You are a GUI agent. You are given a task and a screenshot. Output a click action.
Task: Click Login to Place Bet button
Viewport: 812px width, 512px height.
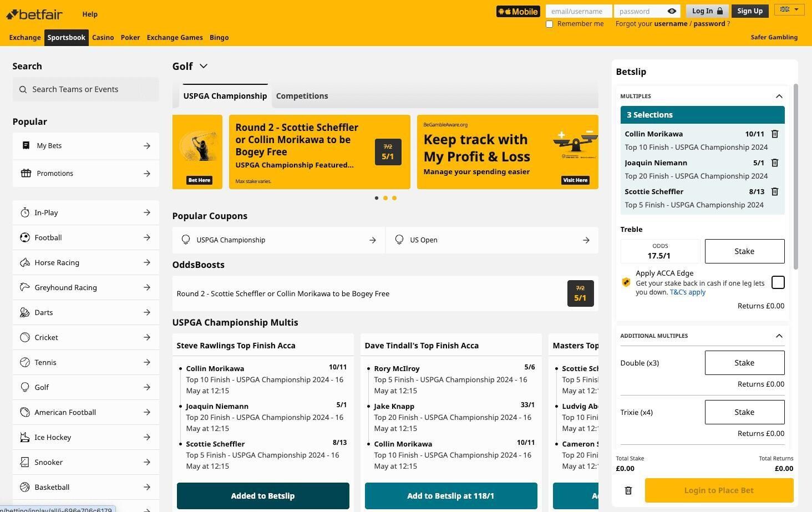pyautogui.click(x=719, y=490)
